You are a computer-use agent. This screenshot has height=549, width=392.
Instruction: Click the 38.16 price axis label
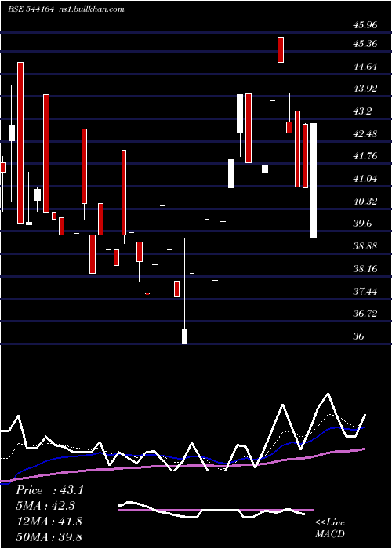(366, 269)
